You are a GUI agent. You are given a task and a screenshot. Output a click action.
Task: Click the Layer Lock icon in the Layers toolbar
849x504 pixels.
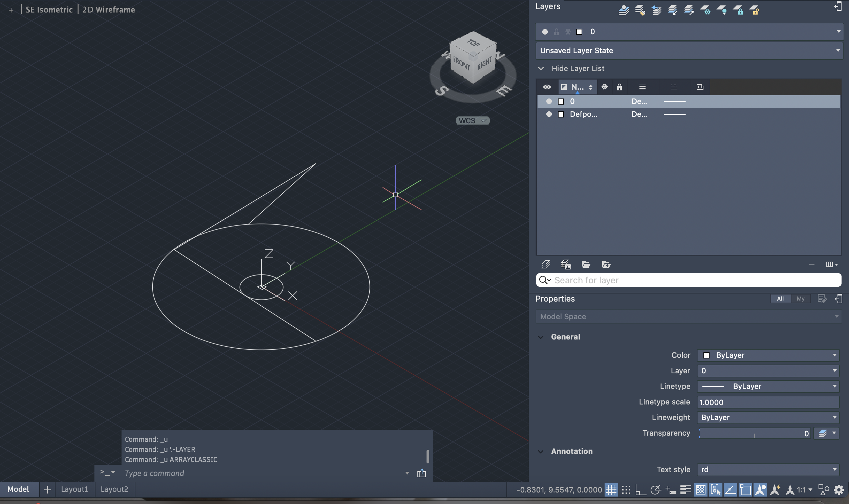coord(738,10)
